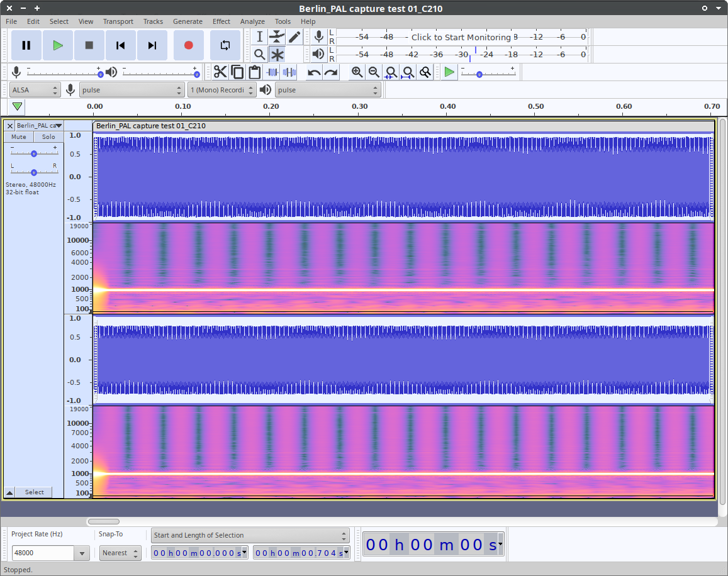The height and width of the screenshot is (576, 728).
Task: Click the Cut scissors icon
Action: [x=220, y=72]
